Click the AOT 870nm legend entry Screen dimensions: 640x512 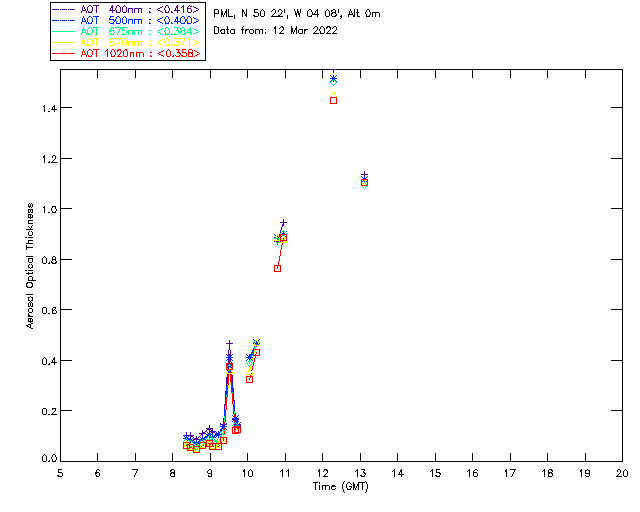(x=127, y=42)
